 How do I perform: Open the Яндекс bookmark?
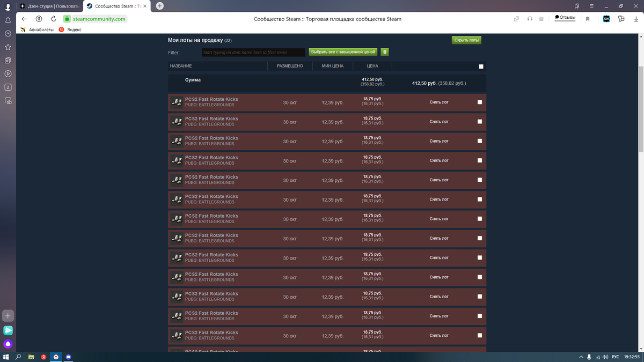pos(70,29)
